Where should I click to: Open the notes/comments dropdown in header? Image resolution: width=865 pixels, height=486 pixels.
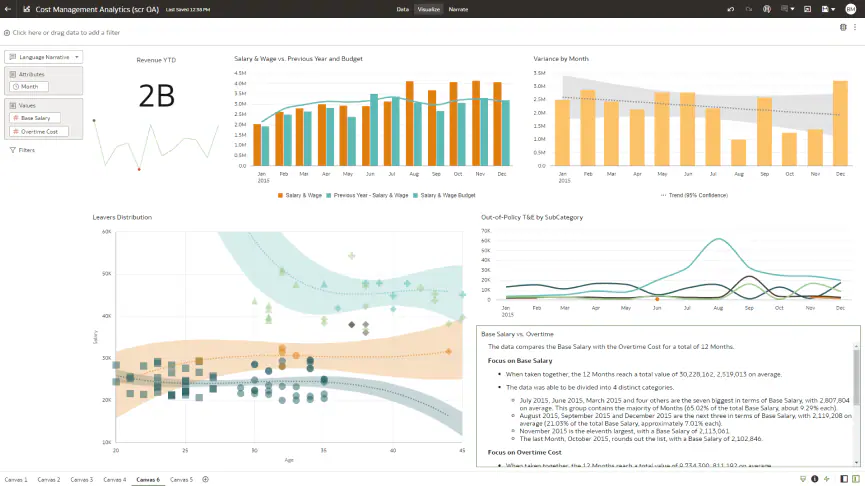[x=790, y=9]
